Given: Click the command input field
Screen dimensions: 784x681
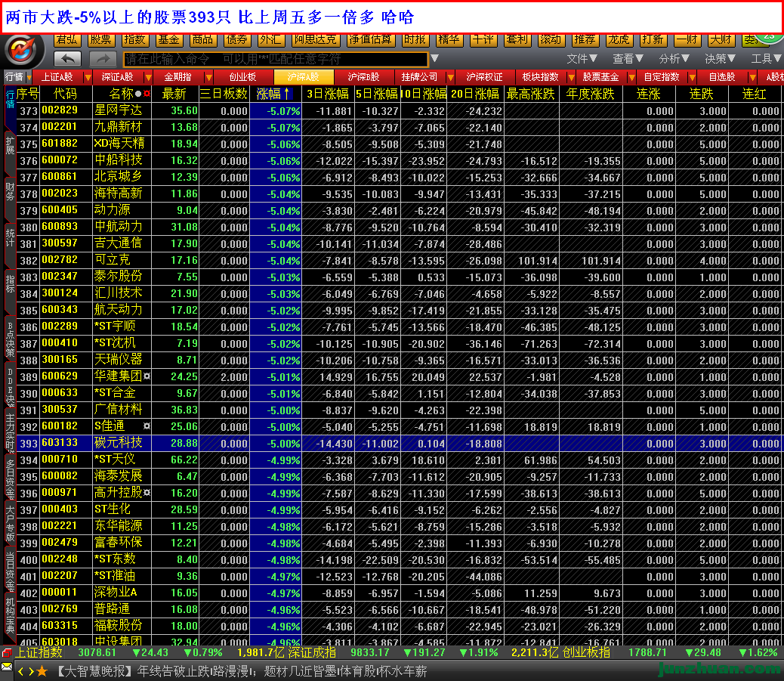Looking at the screenshot, I should click(276, 59).
